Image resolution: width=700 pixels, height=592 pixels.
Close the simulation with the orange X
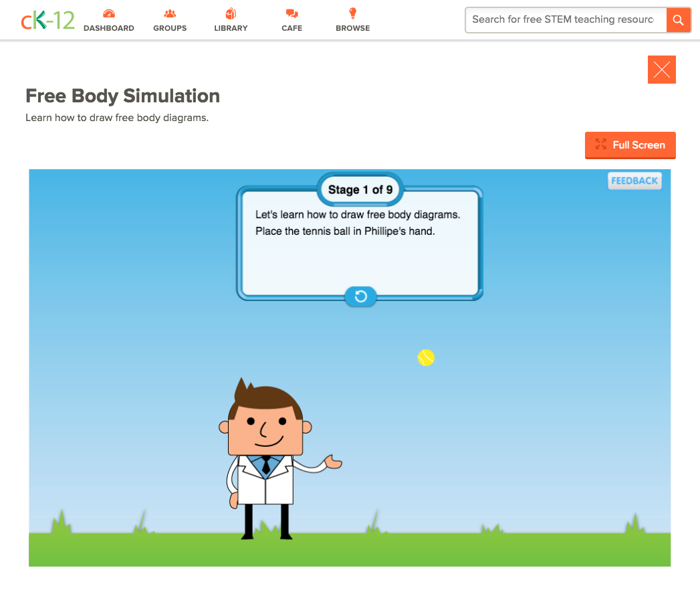pyautogui.click(x=661, y=69)
